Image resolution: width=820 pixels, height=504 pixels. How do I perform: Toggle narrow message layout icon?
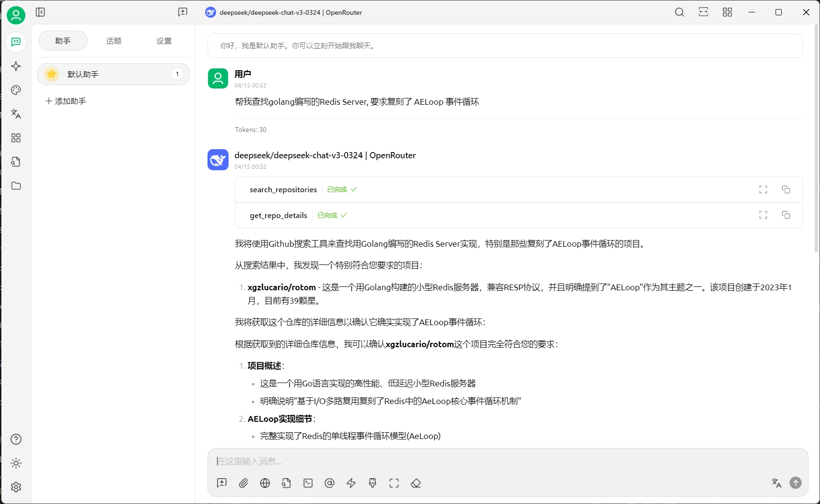tap(703, 12)
